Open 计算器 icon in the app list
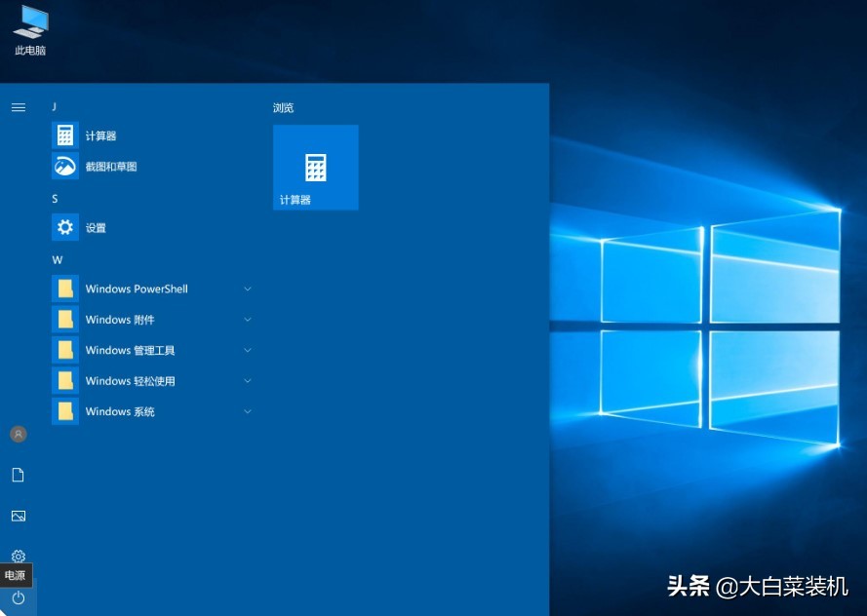867x616 pixels. point(65,135)
